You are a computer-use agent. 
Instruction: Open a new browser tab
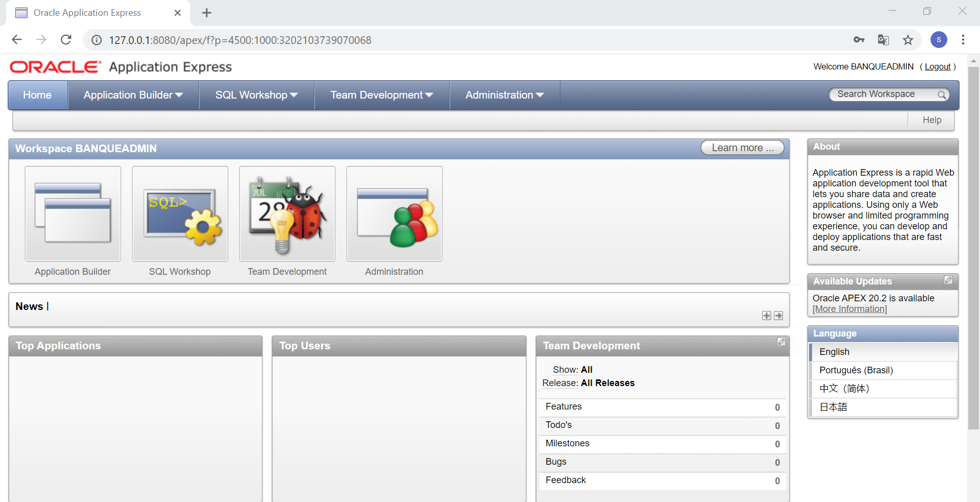point(207,13)
